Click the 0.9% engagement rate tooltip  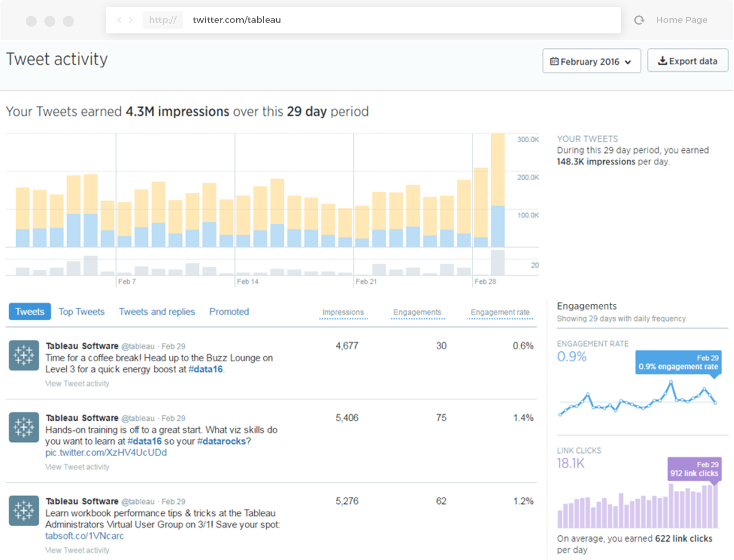point(678,363)
